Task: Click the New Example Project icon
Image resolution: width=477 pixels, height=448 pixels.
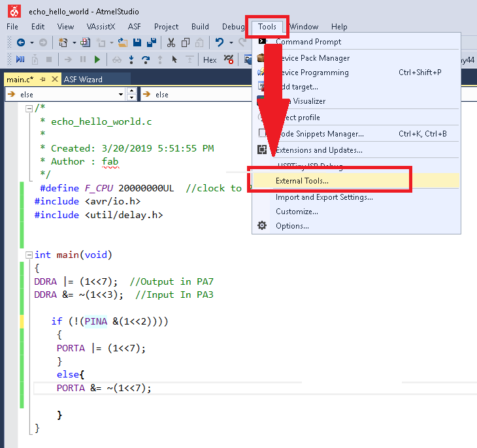Action: [x=85, y=42]
